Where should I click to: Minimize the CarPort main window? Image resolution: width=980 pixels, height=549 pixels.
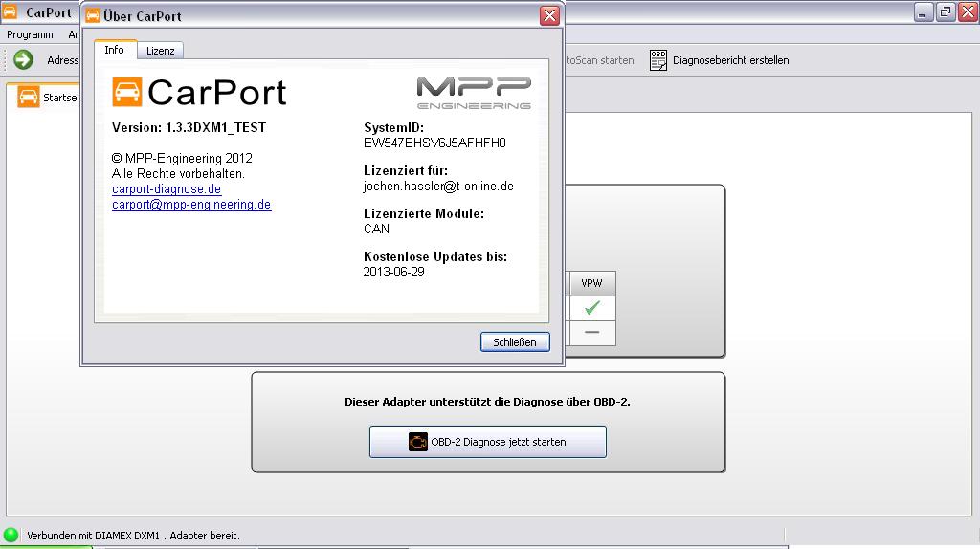(x=924, y=12)
